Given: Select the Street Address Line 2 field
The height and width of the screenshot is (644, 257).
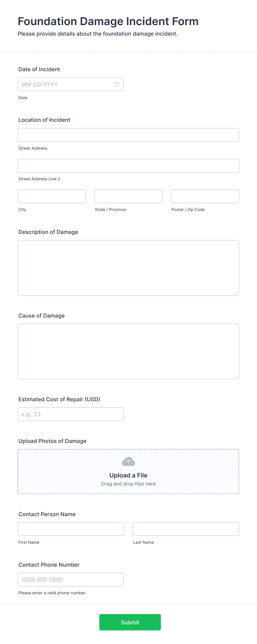Looking at the screenshot, I should 128,166.
